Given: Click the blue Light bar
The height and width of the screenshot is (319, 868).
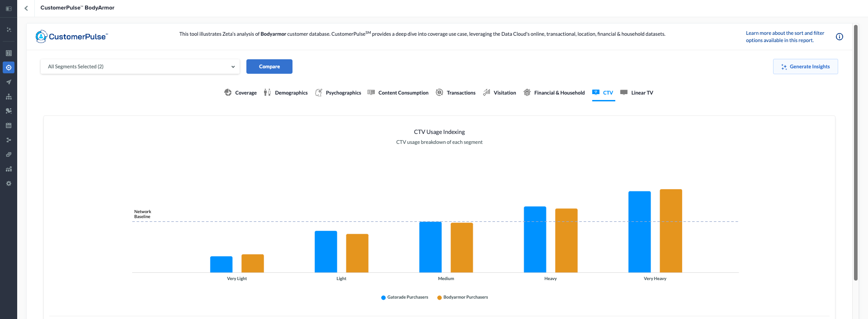Looking at the screenshot, I should coord(326,252).
